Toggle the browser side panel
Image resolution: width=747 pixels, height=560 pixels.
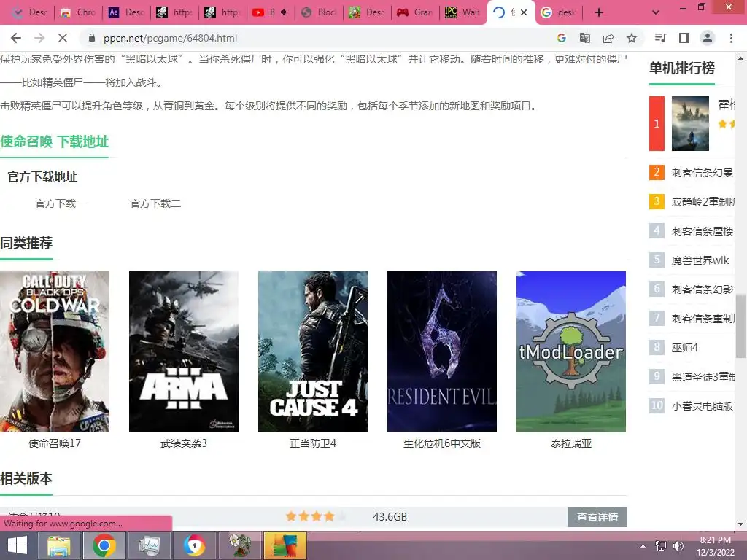click(684, 38)
